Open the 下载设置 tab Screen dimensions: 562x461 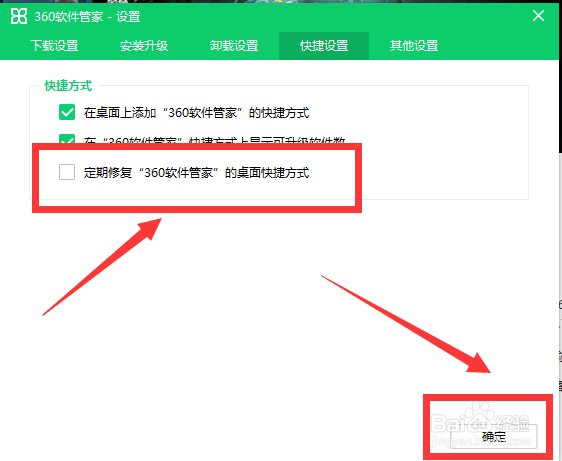[x=54, y=46]
